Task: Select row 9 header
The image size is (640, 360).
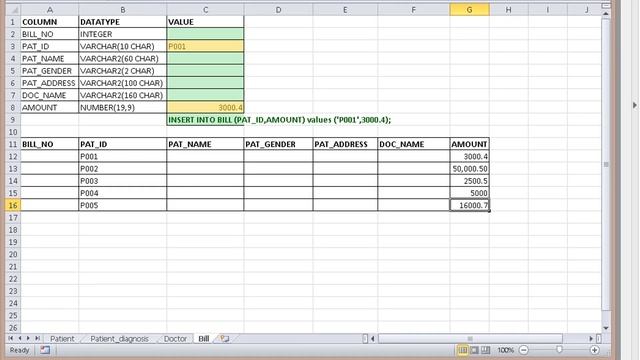Action: [13, 120]
